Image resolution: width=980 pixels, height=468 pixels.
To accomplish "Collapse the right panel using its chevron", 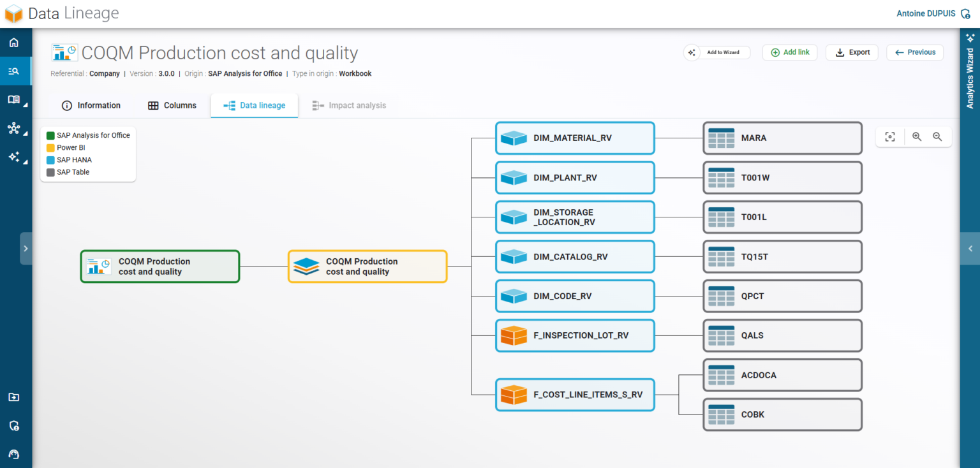I will [x=970, y=249].
